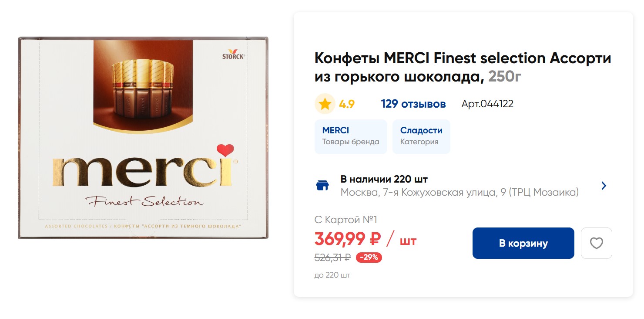Image resolution: width=644 pixels, height=319 pixels.
Task: Add the chocolates to the favorites heart
Action: pyautogui.click(x=596, y=243)
